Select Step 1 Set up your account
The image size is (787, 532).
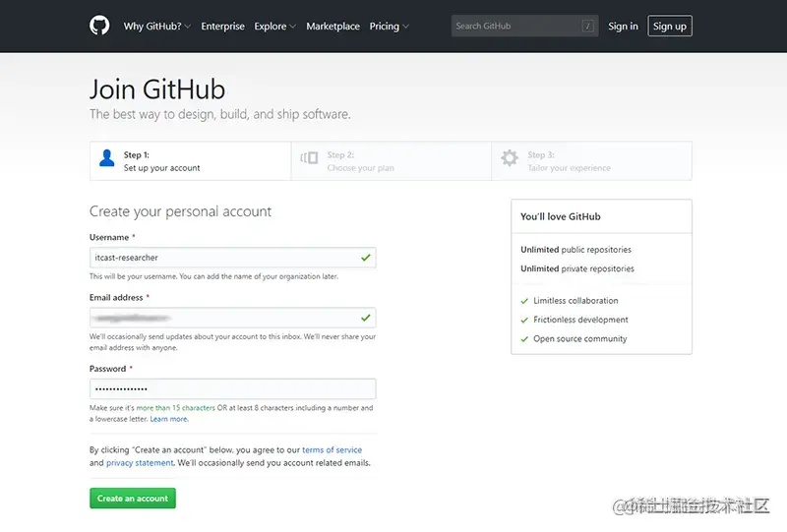click(191, 161)
